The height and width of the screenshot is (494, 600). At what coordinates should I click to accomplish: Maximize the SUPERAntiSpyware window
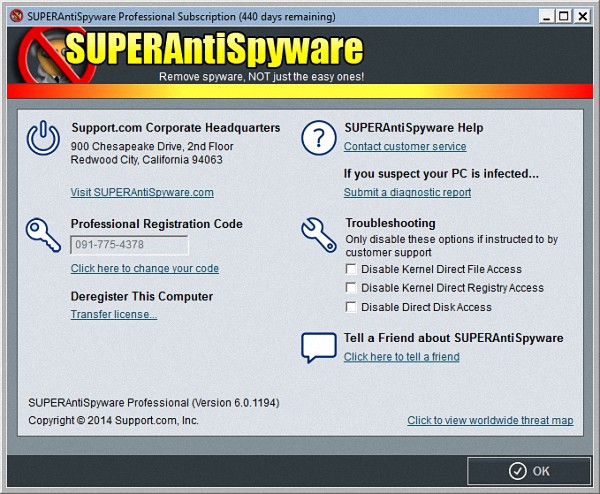564,16
